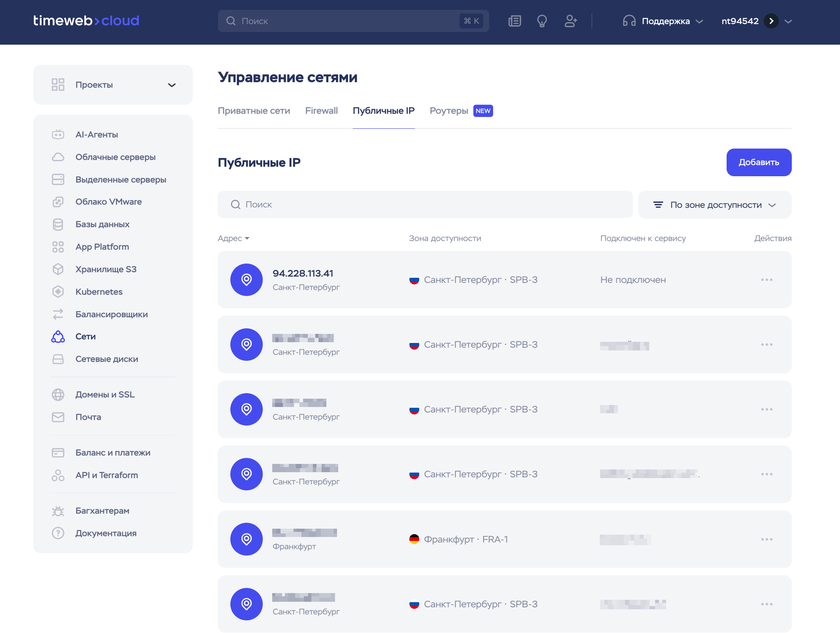
Task: Open actions menu for Франкфурт FRA-1 row
Action: [767, 539]
